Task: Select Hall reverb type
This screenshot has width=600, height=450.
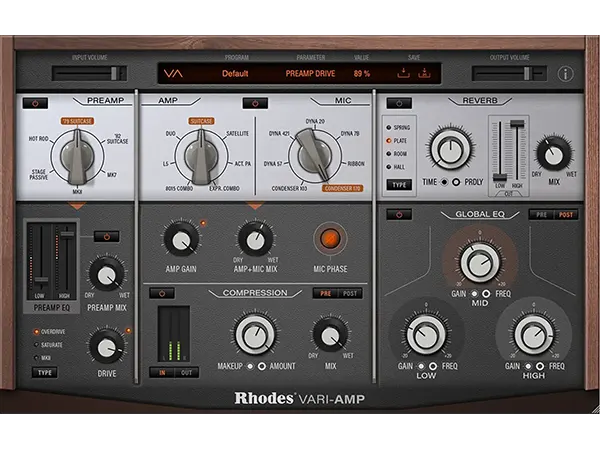Action: click(x=396, y=167)
